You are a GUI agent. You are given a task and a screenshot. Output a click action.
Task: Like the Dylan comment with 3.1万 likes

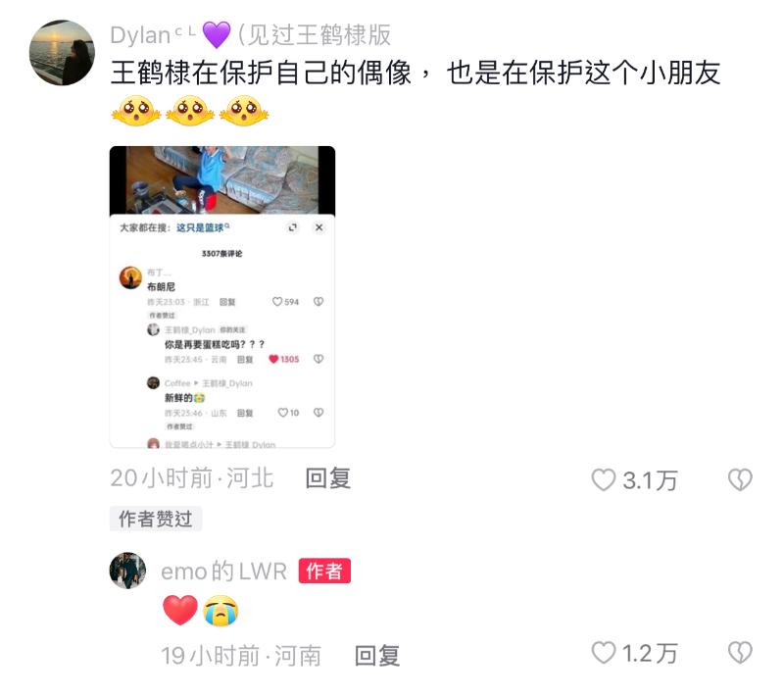(604, 480)
